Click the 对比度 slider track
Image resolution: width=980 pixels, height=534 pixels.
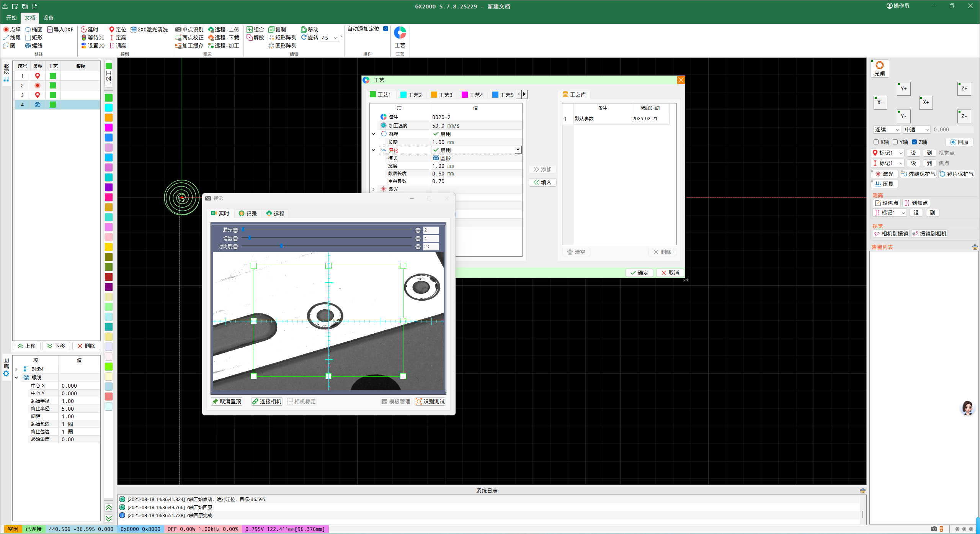(345, 246)
